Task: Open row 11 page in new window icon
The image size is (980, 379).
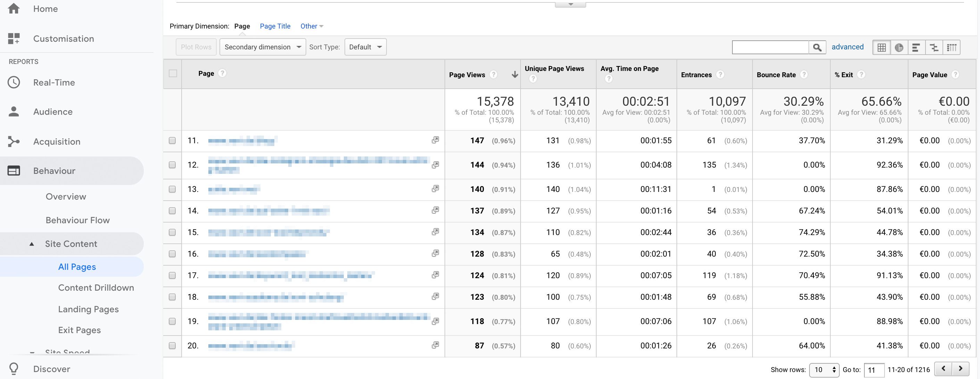Action: tap(435, 140)
